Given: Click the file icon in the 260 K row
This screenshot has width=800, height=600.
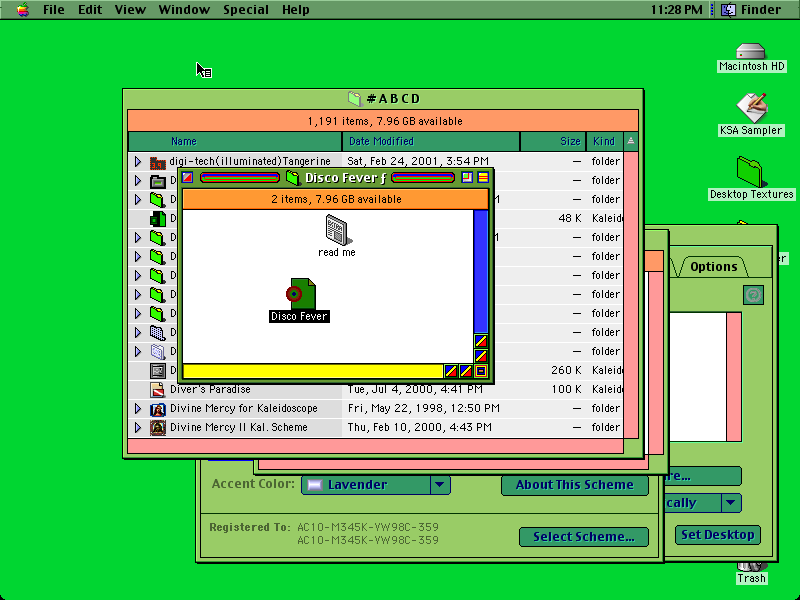Looking at the screenshot, I should point(158,371).
